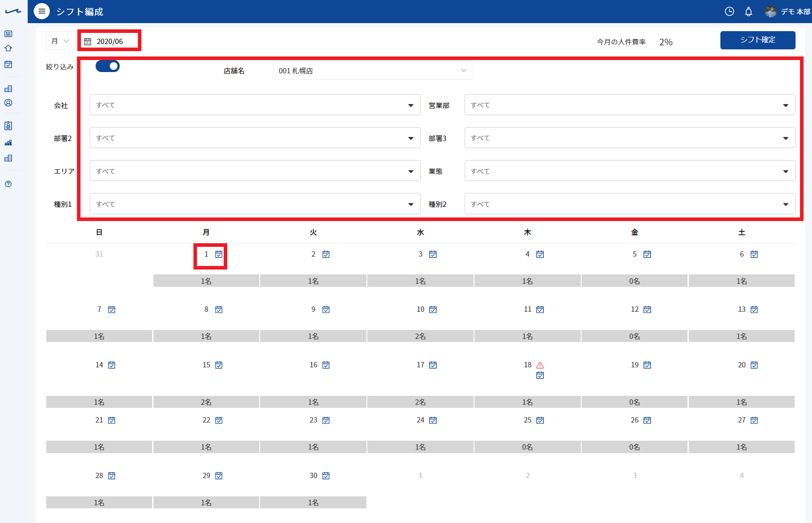The width and height of the screenshot is (812, 523).
Task: Open the person account sidebar icon
Action: coord(8,103)
